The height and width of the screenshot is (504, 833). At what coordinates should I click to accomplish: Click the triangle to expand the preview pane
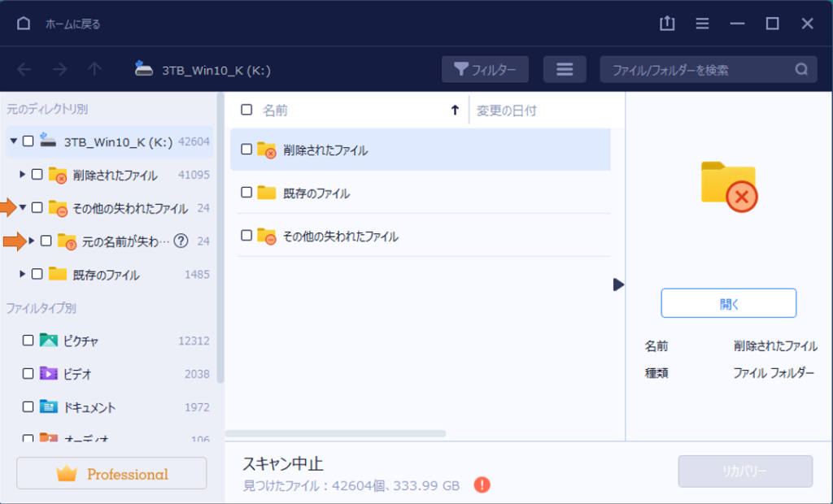tap(619, 285)
